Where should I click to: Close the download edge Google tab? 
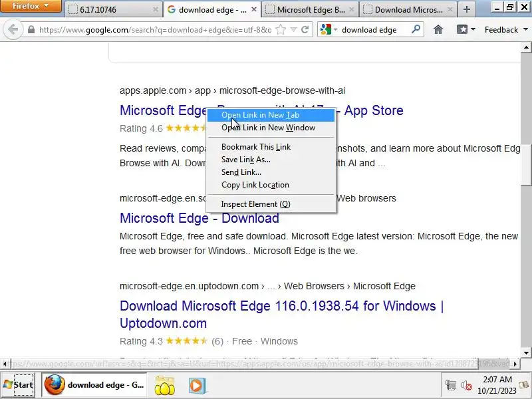pyautogui.click(x=254, y=10)
